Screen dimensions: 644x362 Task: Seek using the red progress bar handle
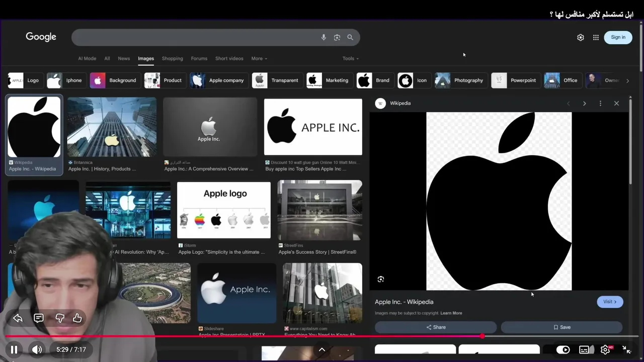[482, 336]
